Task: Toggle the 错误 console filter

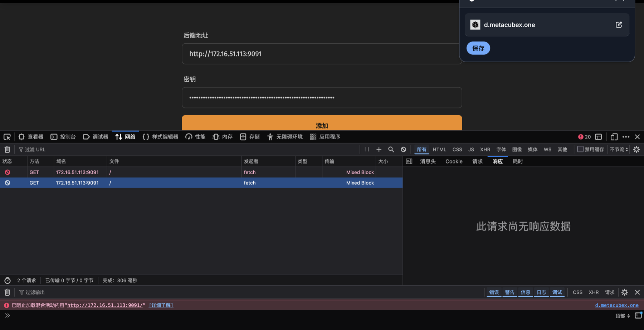Action: click(494, 292)
